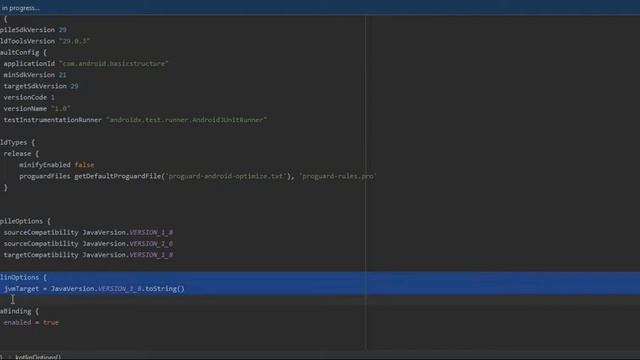The width and height of the screenshot is (640, 360).
Task: Click the minSdkVersion keyword
Action: pos(29,75)
